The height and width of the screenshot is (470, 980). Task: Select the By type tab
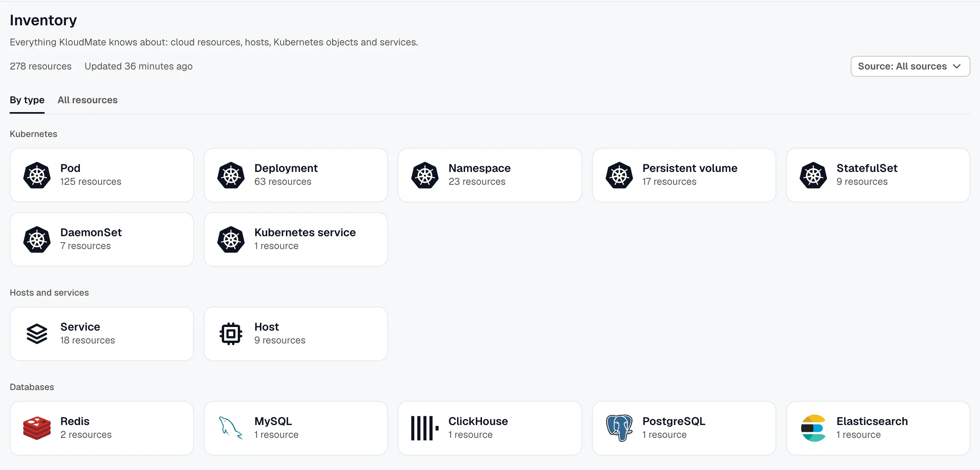[27, 100]
